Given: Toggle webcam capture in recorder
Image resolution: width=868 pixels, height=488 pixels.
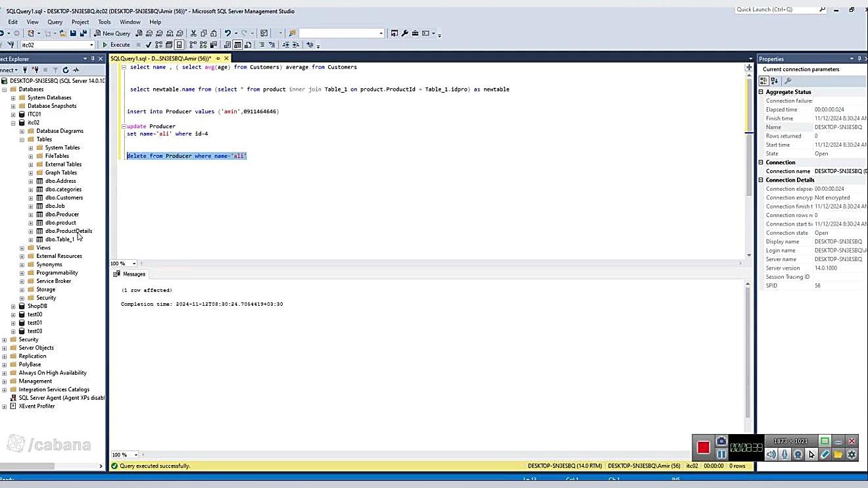Looking at the screenshot, I should coord(798,454).
